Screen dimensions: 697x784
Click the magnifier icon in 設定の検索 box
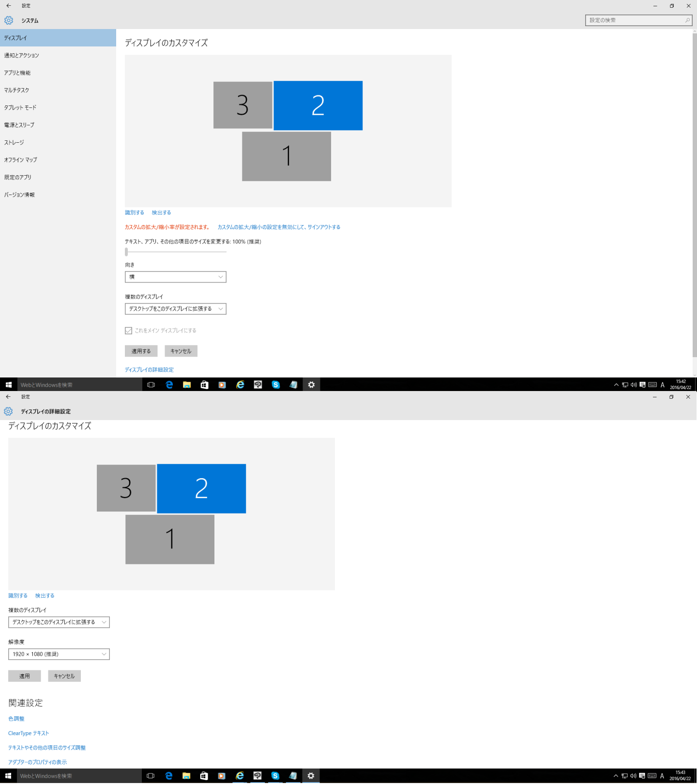coord(687,20)
